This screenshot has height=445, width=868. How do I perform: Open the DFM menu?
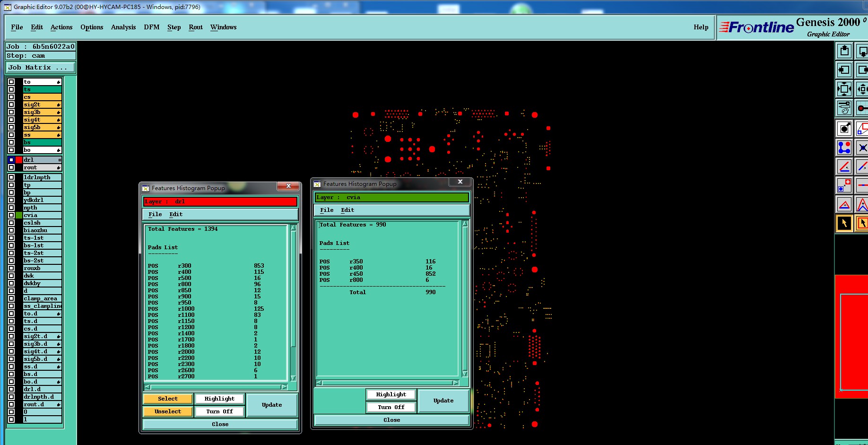152,27
